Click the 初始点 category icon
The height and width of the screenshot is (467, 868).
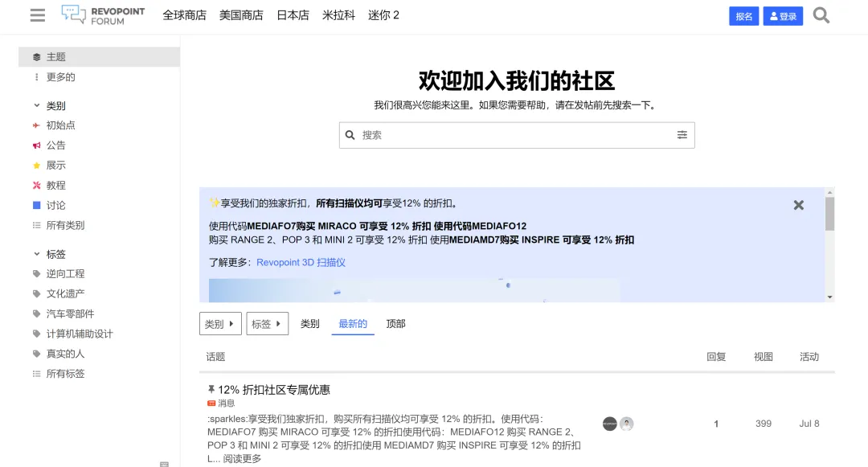click(x=36, y=125)
